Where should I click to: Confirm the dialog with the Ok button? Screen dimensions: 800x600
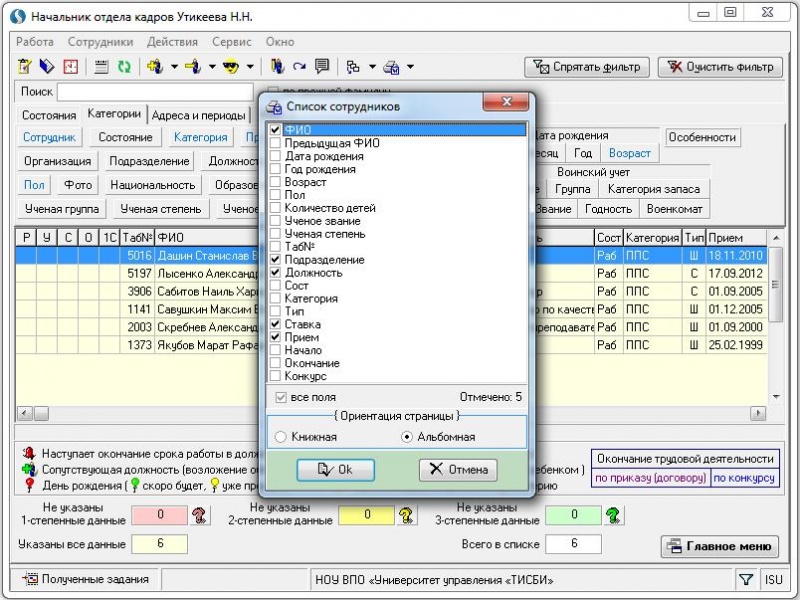click(x=335, y=469)
